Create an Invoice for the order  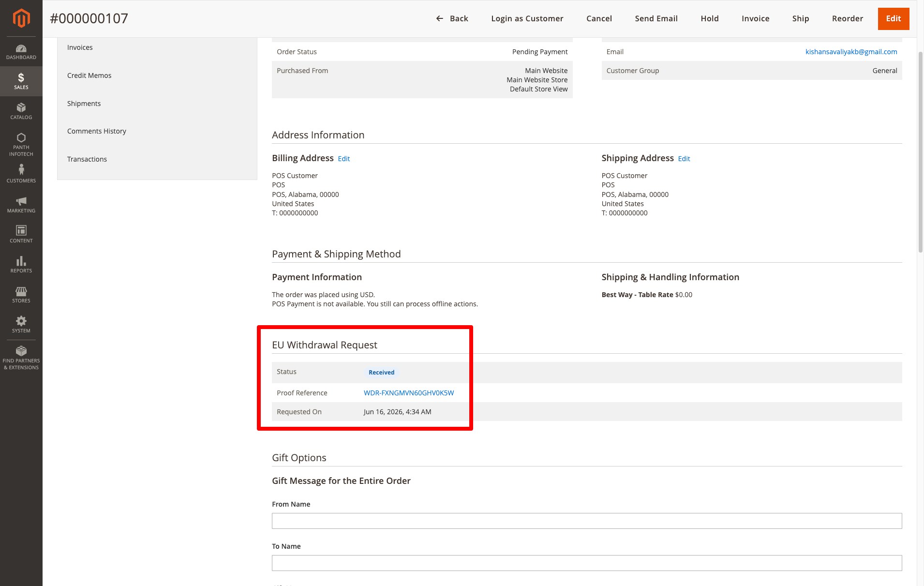tap(755, 18)
